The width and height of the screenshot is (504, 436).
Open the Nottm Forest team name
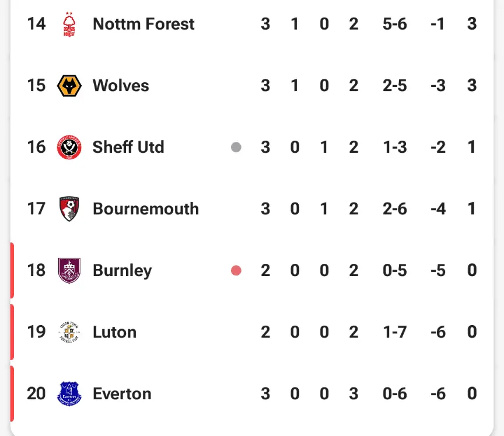143,24
